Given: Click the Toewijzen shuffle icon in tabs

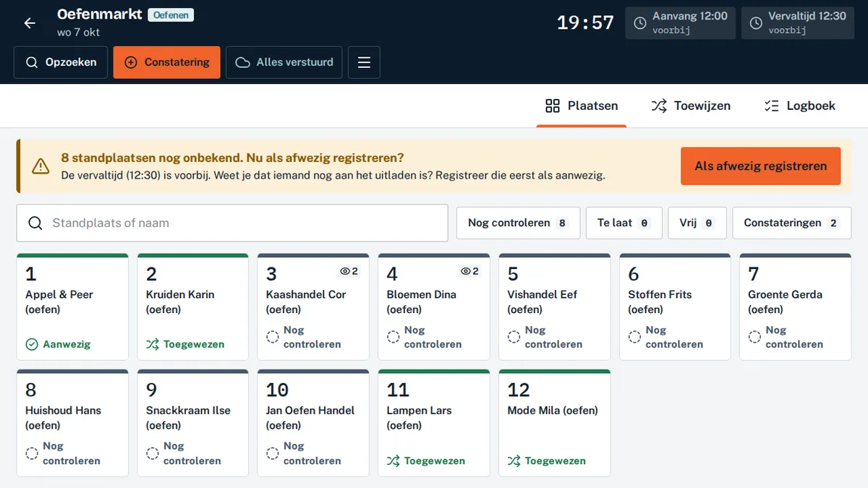Looking at the screenshot, I should (659, 106).
